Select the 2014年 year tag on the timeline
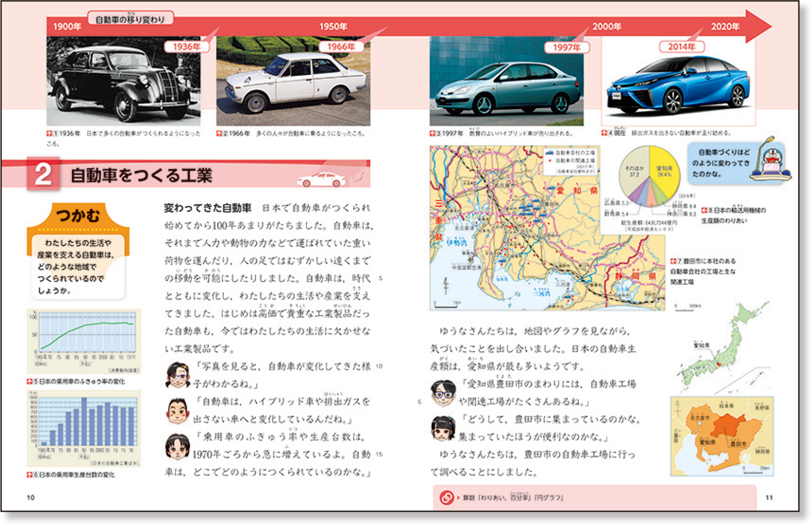 click(x=681, y=47)
